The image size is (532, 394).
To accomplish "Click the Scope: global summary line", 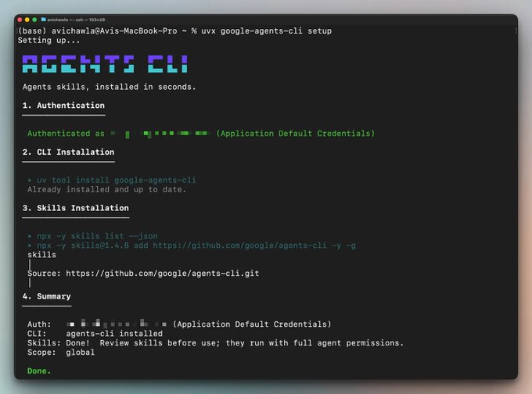I will pyautogui.click(x=61, y=353).
